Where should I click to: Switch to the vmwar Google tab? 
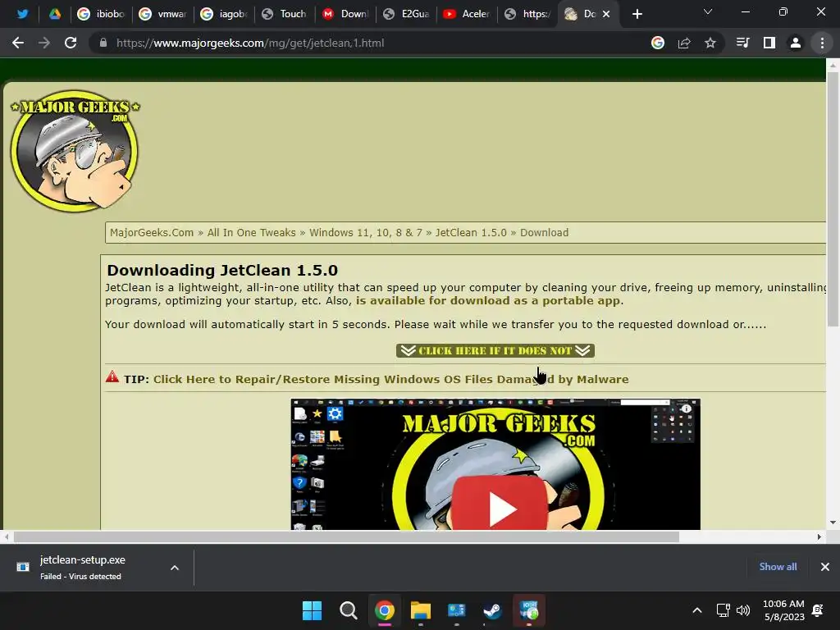click(163, 14)
